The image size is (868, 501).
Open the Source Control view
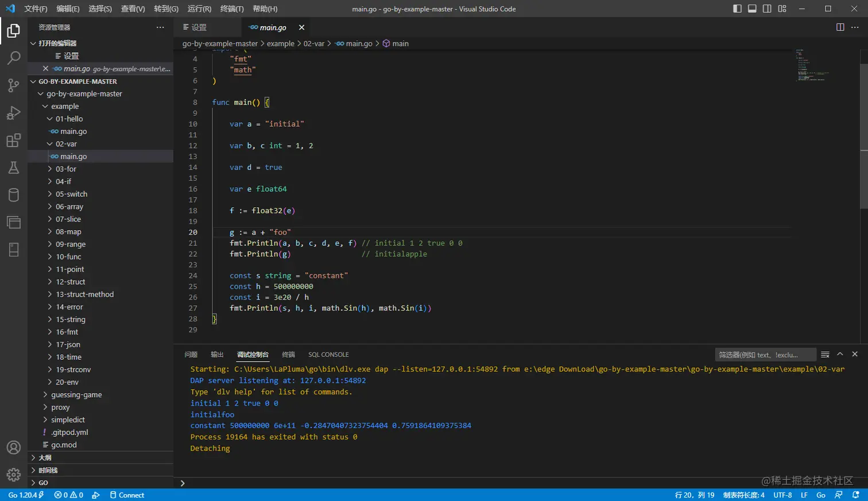[x=14, y=86]
